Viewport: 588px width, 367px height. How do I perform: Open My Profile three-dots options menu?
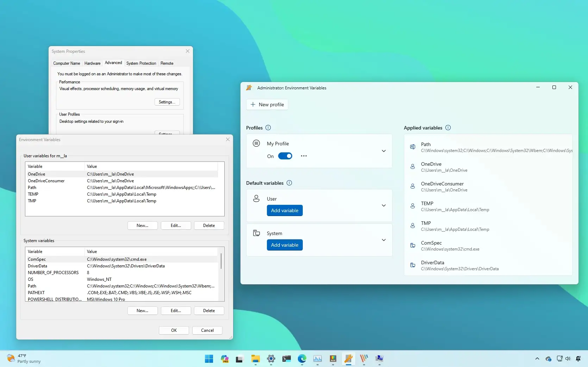[304, 156]
